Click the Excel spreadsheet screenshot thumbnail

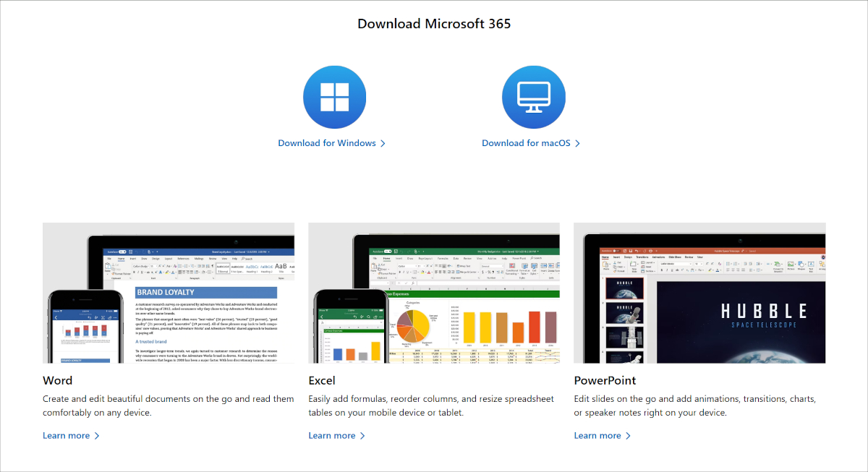coord(434,293)
